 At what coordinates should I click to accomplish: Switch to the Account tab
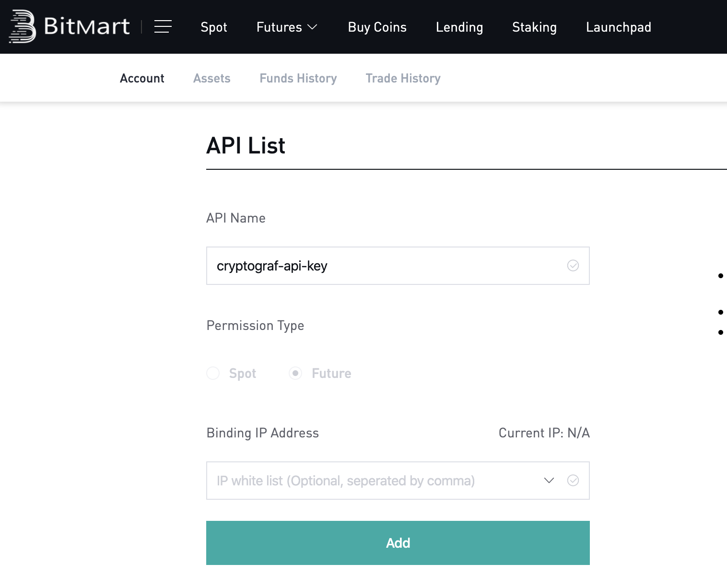tap(142, 78)
